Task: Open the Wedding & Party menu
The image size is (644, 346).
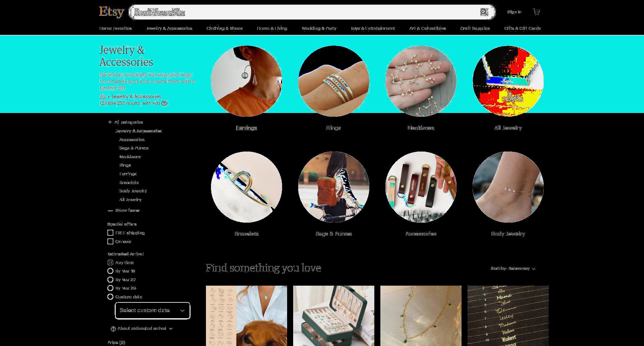Action: (x=319, y=28)
